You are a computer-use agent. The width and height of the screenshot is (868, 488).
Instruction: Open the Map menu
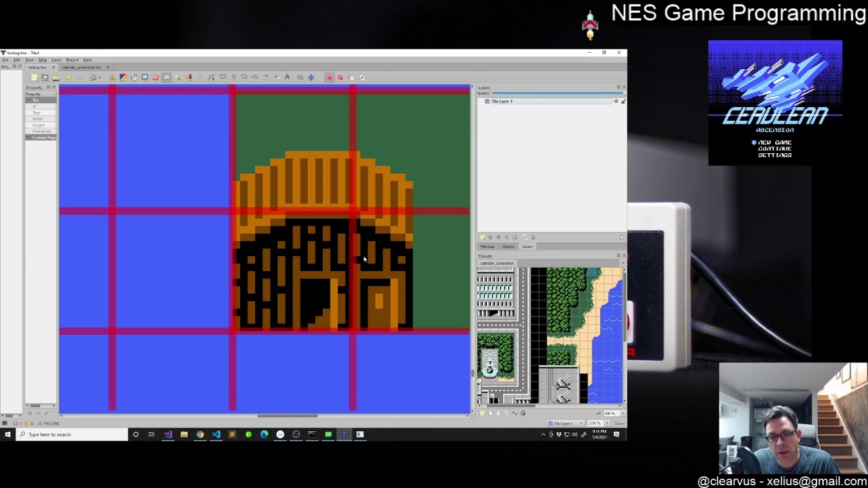(43, 60)
